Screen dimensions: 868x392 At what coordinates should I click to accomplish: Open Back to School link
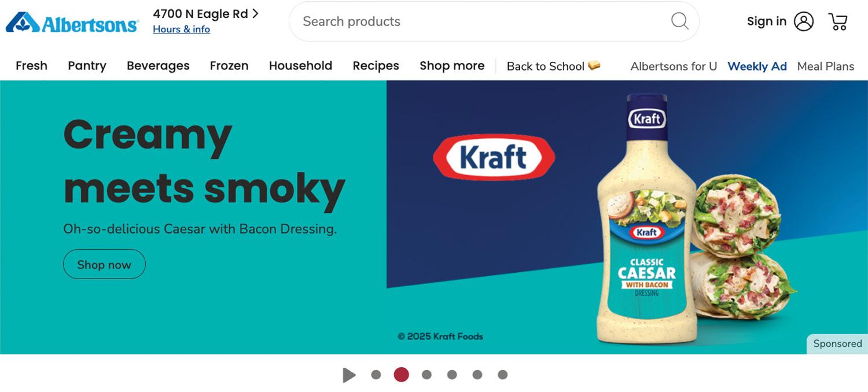(553, 66)
